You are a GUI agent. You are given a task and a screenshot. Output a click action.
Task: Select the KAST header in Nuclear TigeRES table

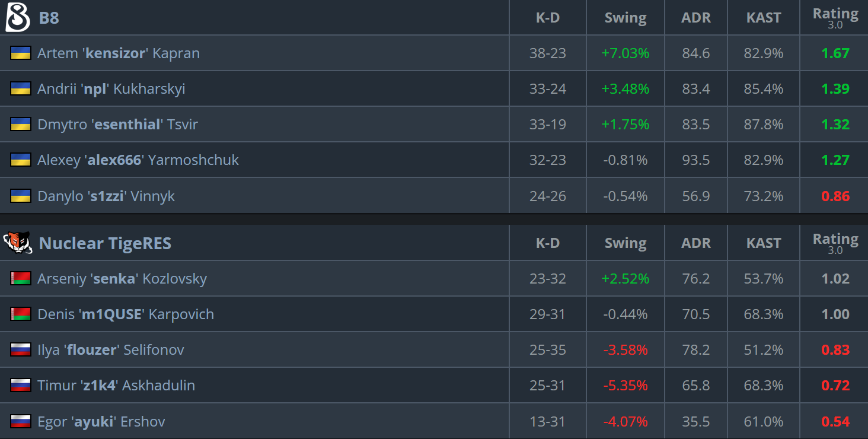(764, 243)
